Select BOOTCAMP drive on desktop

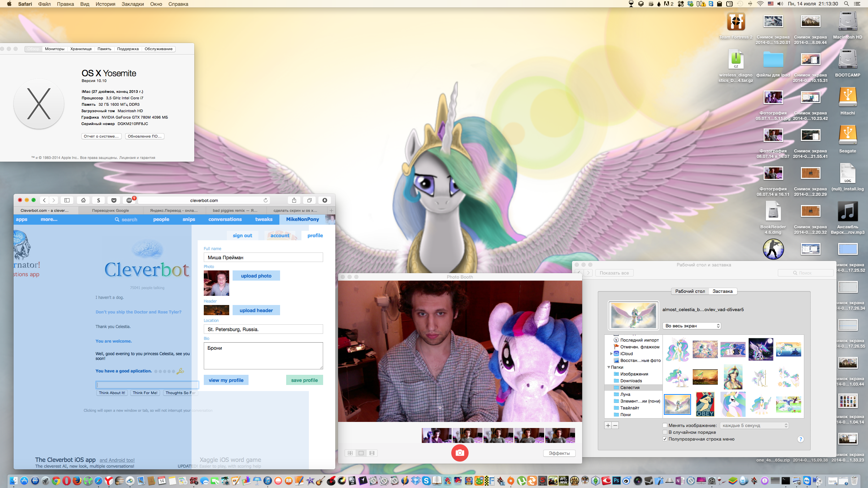click(848, 60)
